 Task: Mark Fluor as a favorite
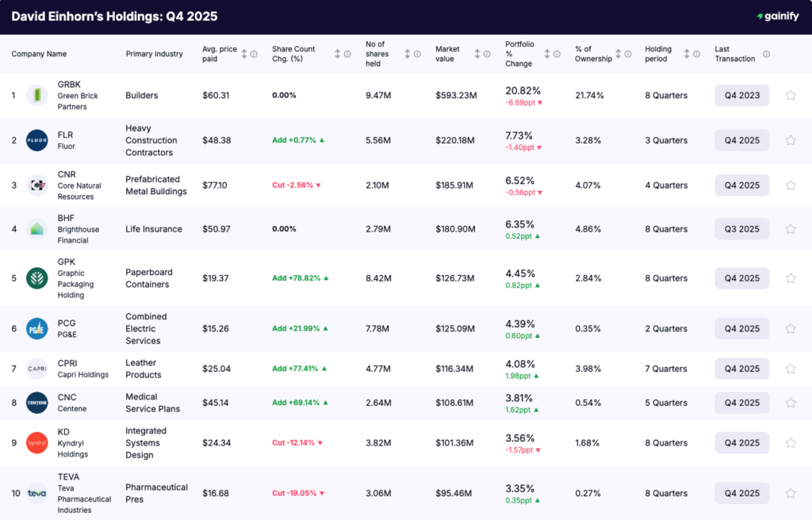790,140
